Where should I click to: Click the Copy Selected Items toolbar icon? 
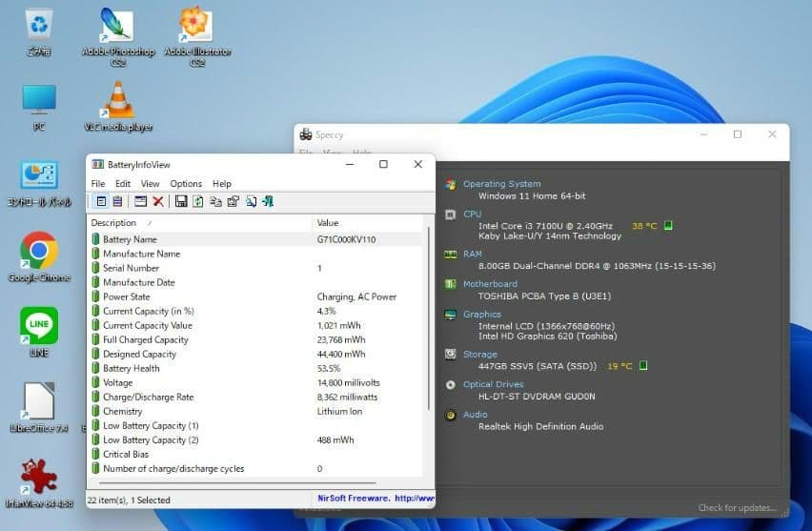(x=215, y=201)
